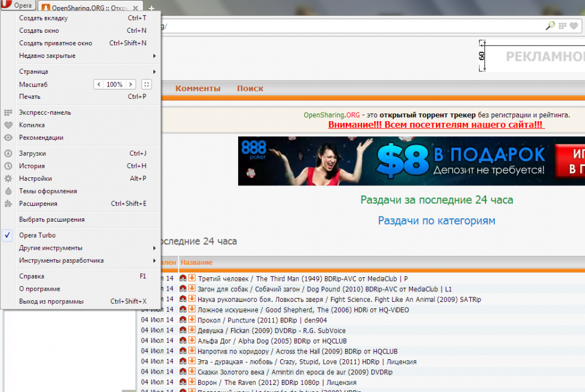Image resolution: width=585 pixels, height=392 pixels.
Task: Click download icon for 'Наука рукопашного боя' row
Action: pyautogui.click(x=192, y=299)
